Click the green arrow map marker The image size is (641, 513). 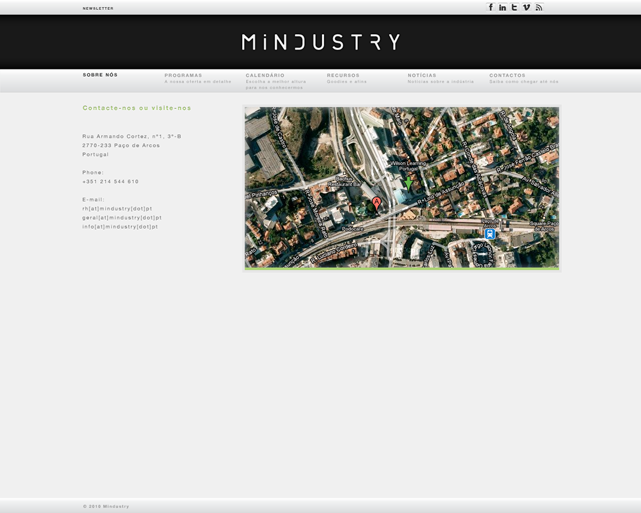(408, 183)
